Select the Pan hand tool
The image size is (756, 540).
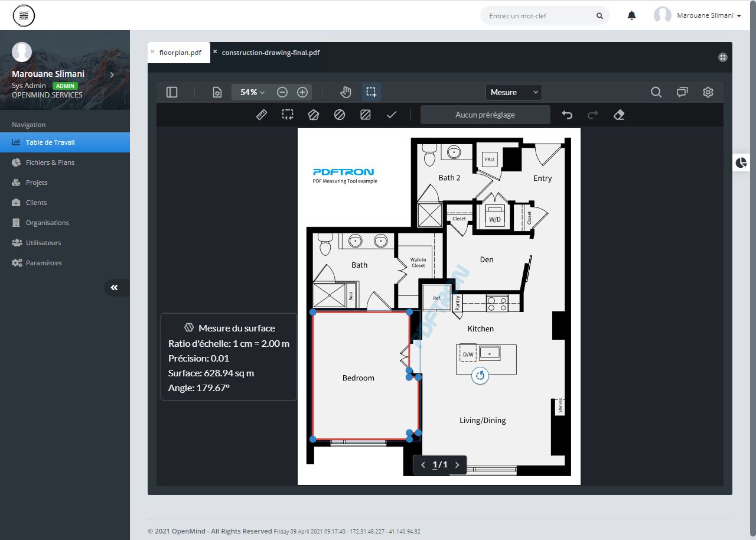point(346,92)
